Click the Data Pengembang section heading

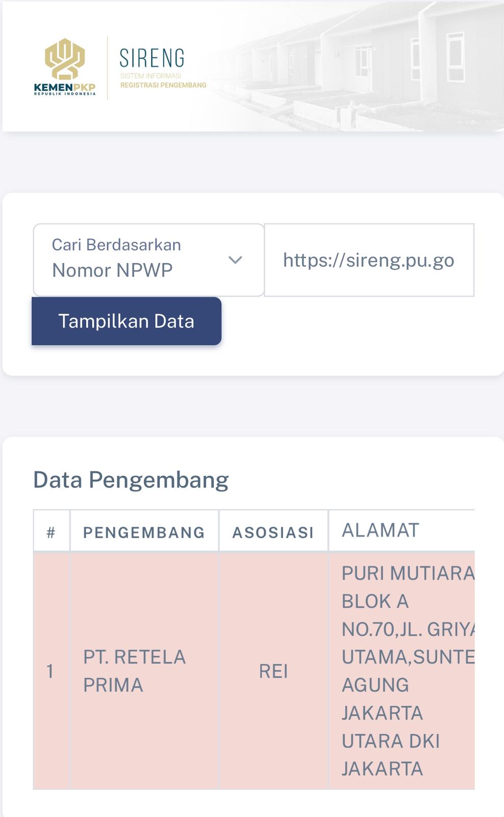[131, 480]
